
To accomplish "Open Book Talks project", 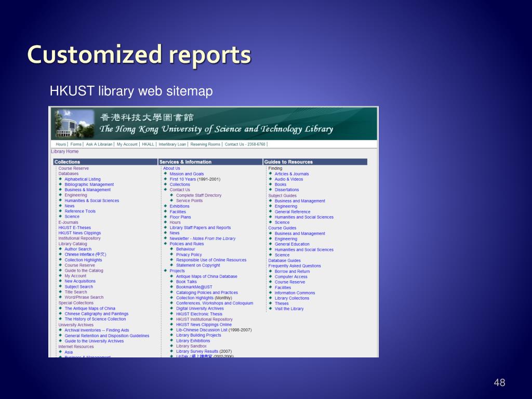I will [187, 282].
